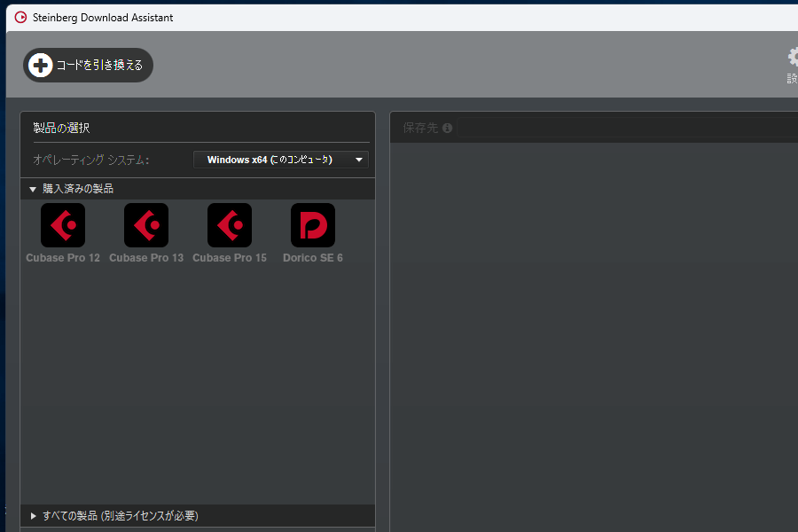Image resolution: width=798 pixels, height=532 pixels.
Task: Click the オペレーティング システム label
Action: coord(91,160)
